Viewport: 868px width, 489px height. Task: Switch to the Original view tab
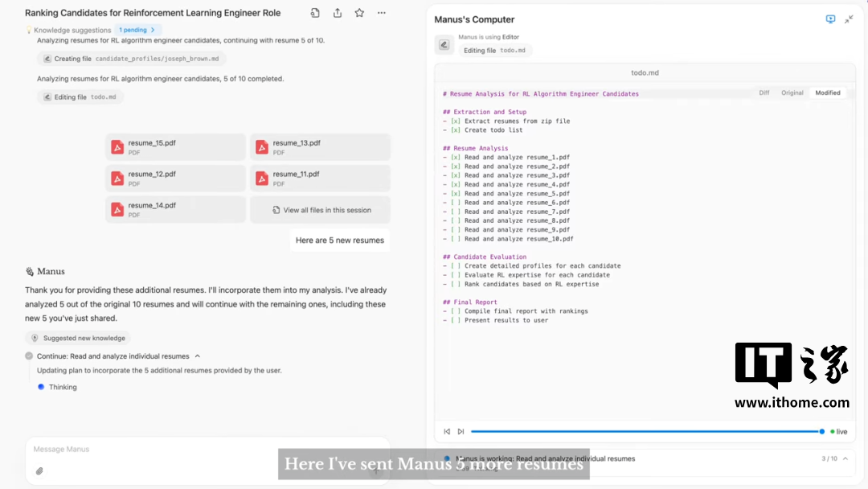[792, 93]
